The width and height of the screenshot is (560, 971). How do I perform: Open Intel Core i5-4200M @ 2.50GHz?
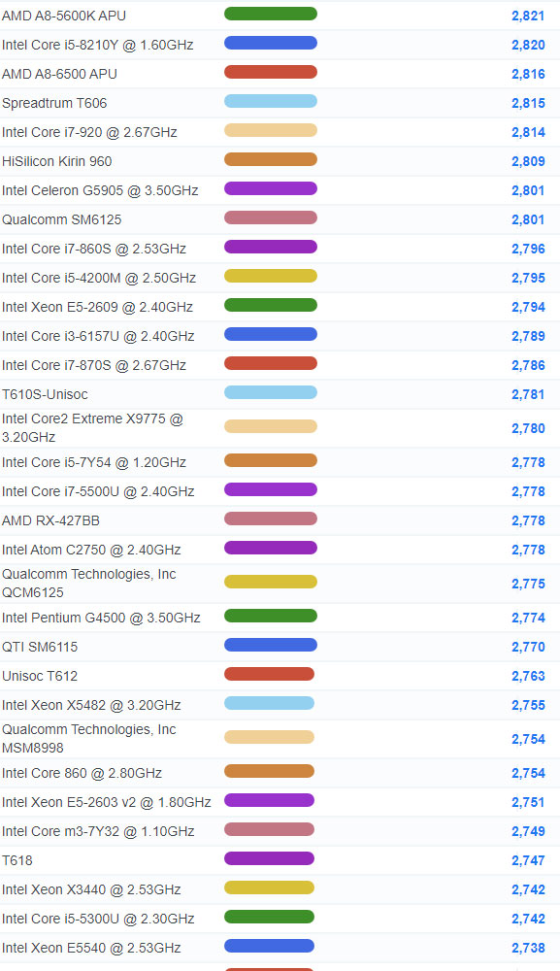99,278
